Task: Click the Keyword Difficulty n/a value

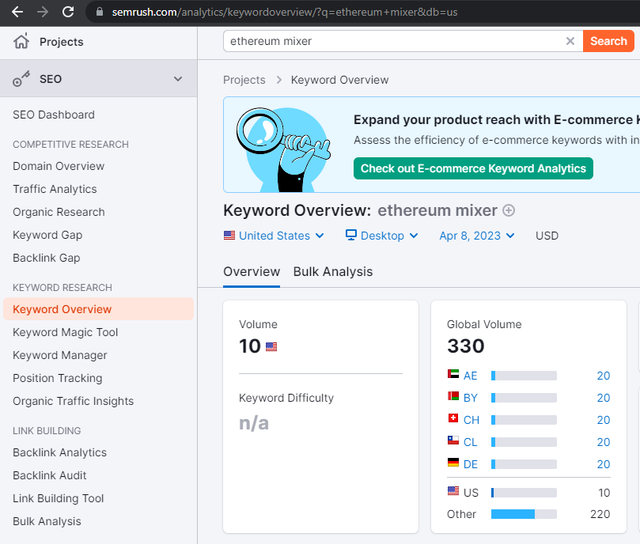Action: click(254, 423)
